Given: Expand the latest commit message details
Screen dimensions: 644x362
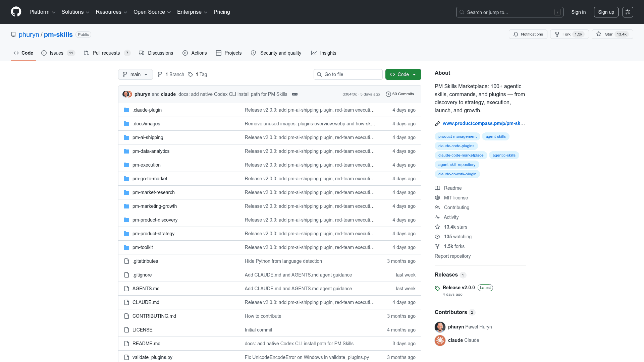Looking at the screenshot, I should coord(295,94).
